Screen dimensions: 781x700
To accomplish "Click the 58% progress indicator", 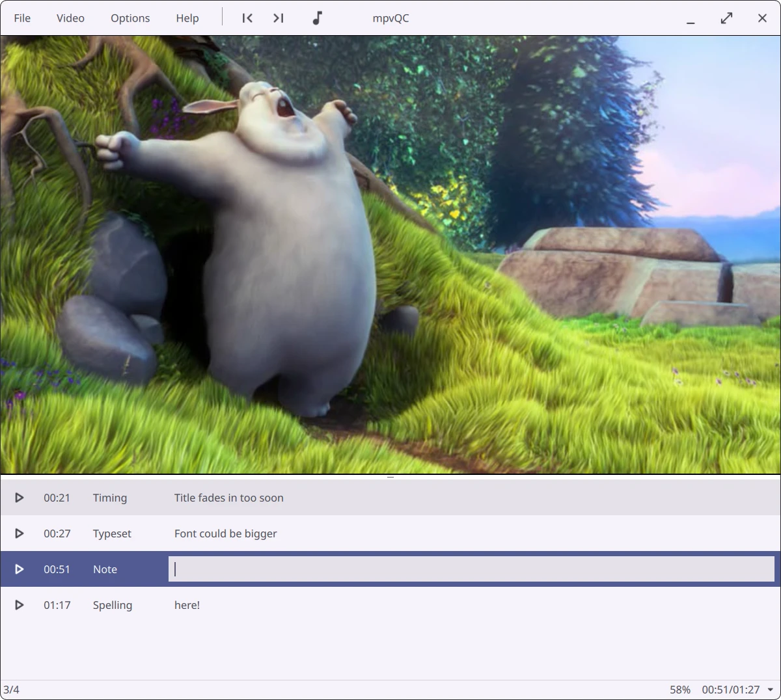I will (680, 690).
